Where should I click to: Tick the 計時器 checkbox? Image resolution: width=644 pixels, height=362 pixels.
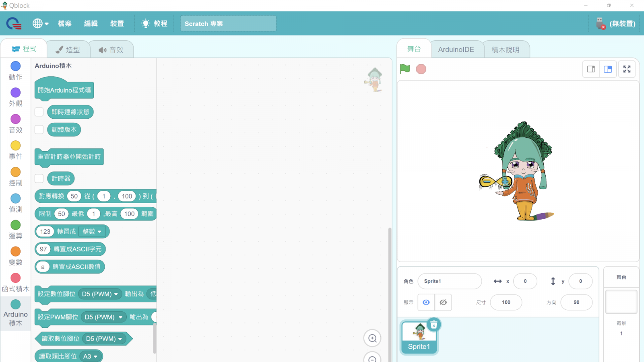pyautogui.click(x=39, y=178)
